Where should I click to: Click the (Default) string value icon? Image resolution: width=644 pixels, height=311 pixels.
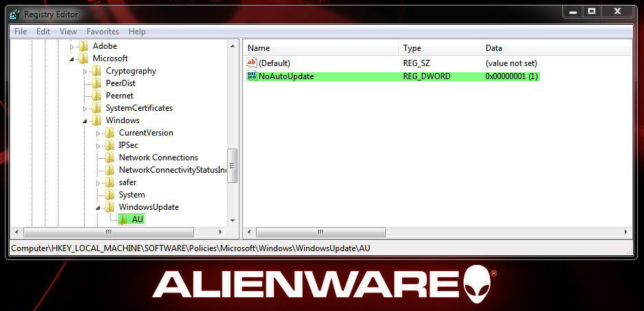(252, 63)
